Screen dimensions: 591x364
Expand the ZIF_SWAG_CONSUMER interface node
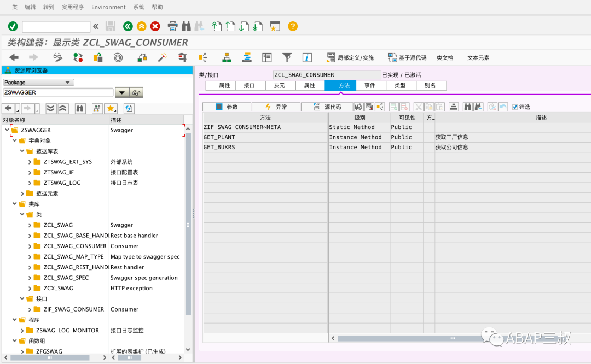tap(30, 309)
